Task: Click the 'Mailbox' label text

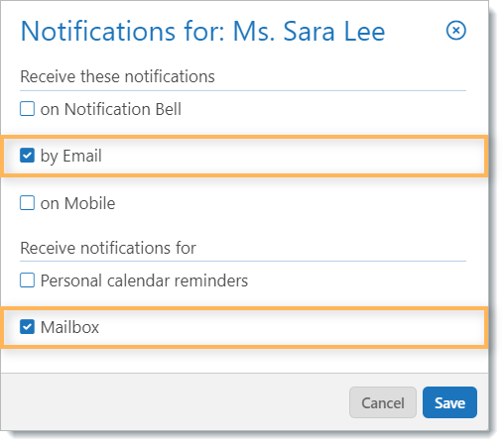Action: click(69, 327)
